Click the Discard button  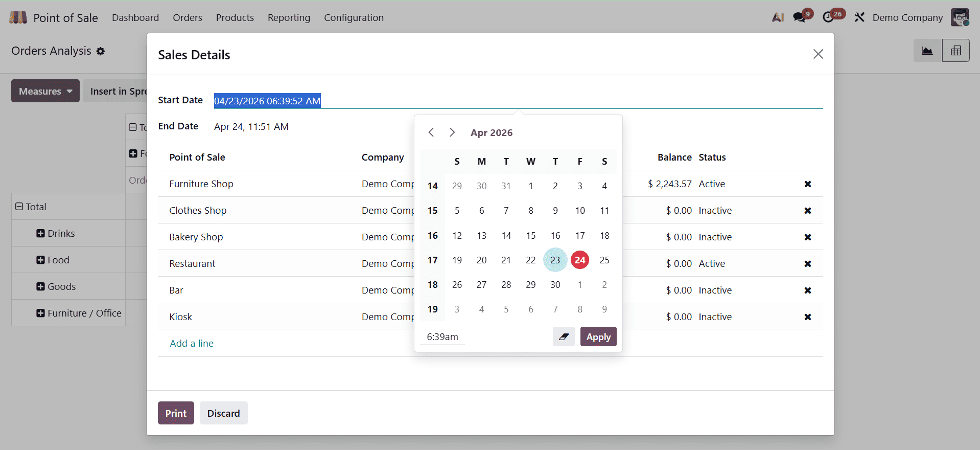223,413
